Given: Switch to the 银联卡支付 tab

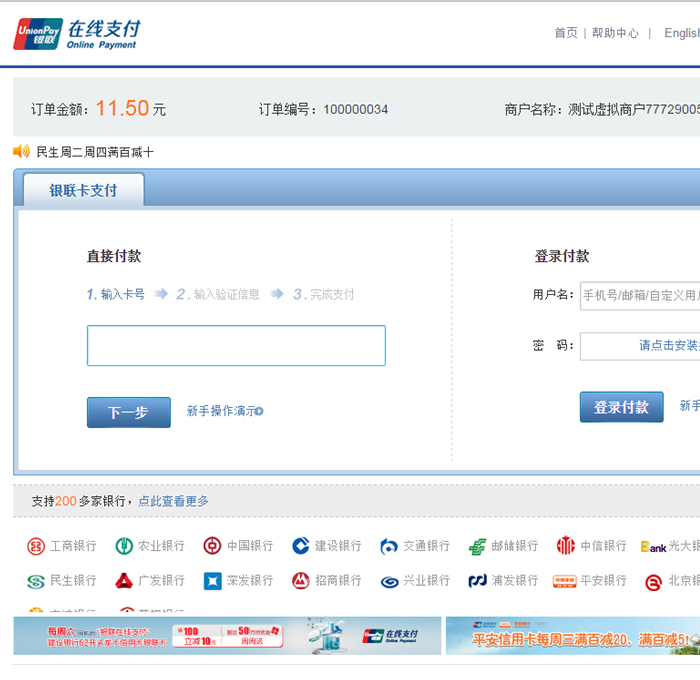Looking at the screenshot, I should (x=84, y=190).
